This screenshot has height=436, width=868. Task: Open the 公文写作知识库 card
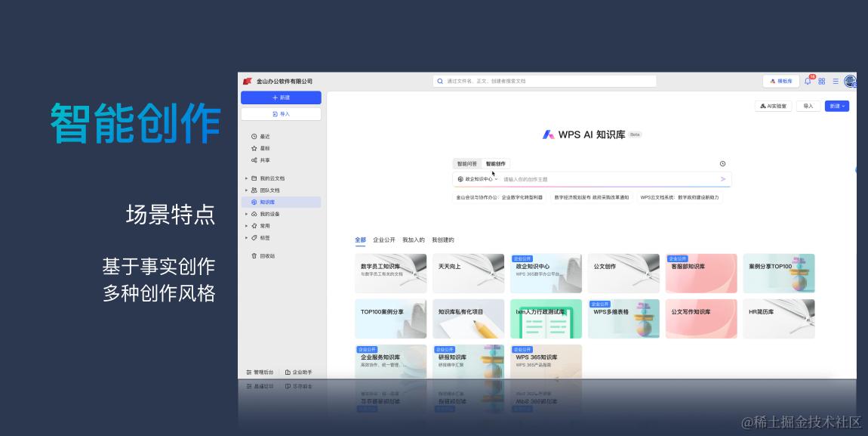click(x=701, y=319)
